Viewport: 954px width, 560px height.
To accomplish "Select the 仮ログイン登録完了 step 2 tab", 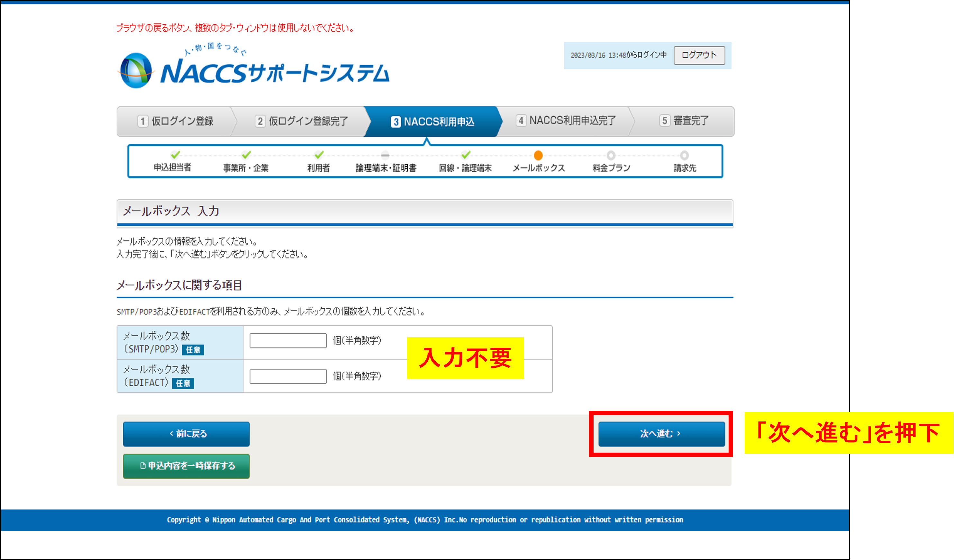I will (301, 122).
